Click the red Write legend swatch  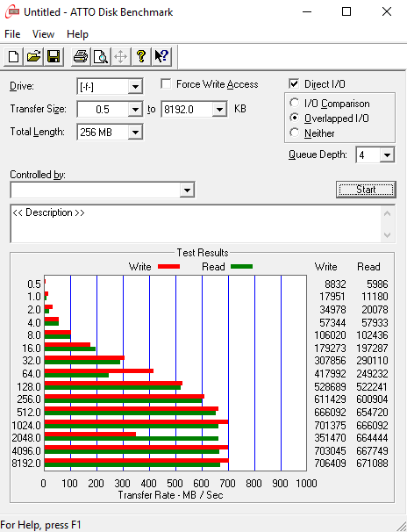point(168,267)
